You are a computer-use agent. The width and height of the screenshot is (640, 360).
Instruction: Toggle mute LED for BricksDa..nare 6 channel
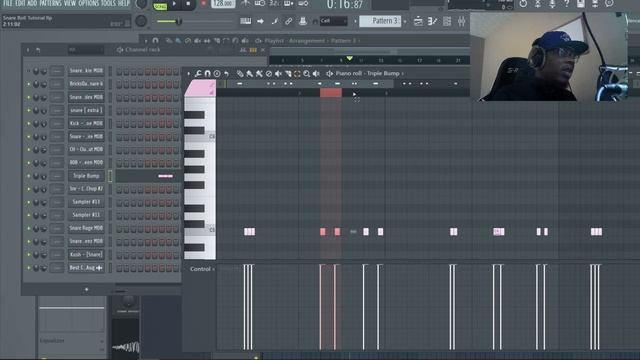[29, 84]
